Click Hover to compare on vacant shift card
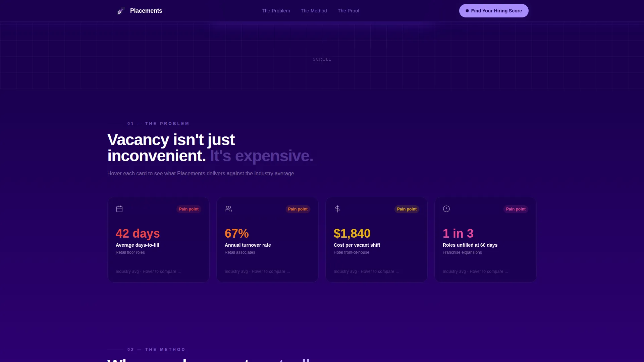The width and height of the screenshot is (644, 362). (380, 271)
